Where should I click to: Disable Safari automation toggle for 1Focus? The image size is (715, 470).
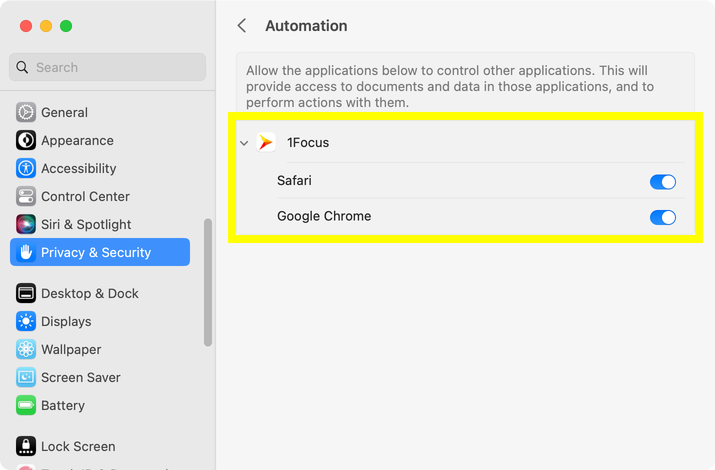point(662,182)
